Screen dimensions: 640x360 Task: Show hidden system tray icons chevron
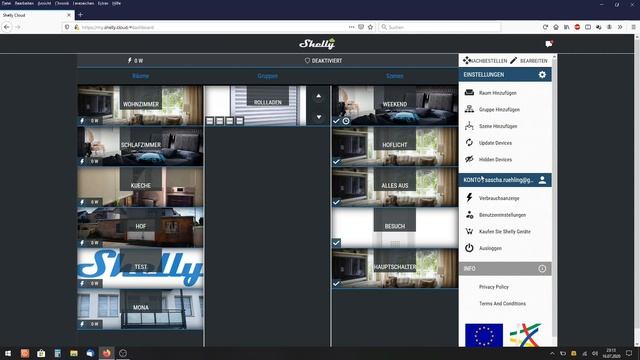(x=552, y=353)
